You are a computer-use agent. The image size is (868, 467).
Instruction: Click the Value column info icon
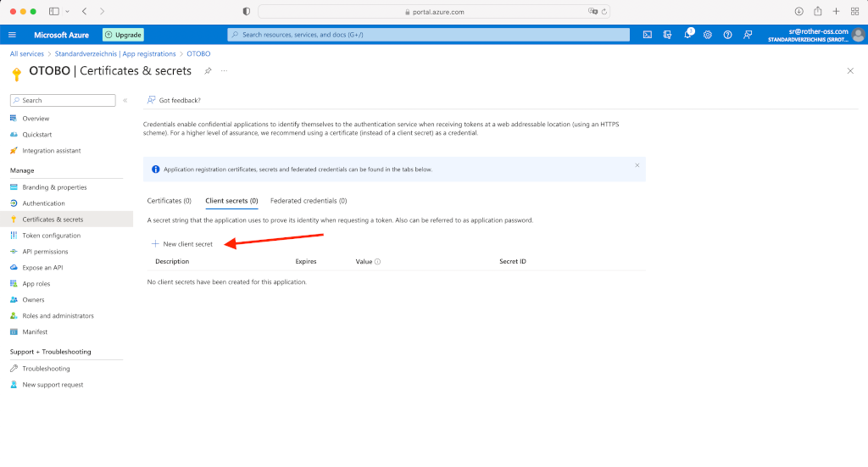click(377, 262)
